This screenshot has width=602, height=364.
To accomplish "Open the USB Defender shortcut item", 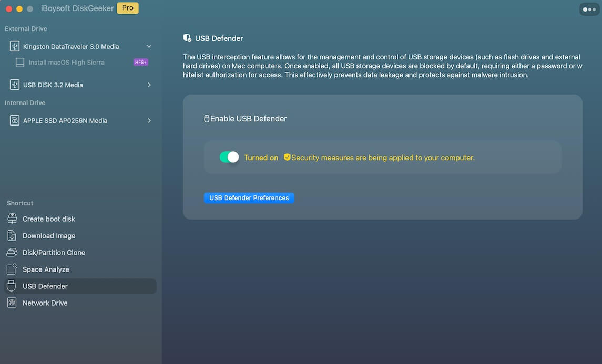I will pos(45,286).
